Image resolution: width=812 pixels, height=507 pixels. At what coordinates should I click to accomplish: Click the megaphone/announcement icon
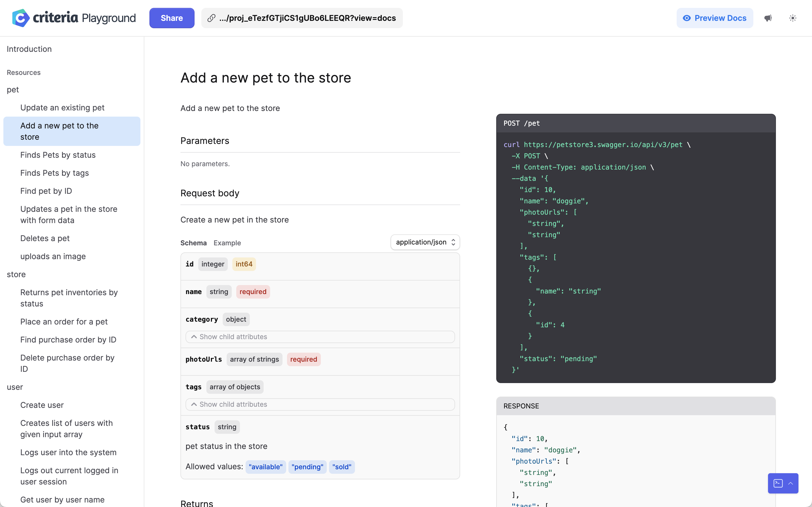point(768,18)
